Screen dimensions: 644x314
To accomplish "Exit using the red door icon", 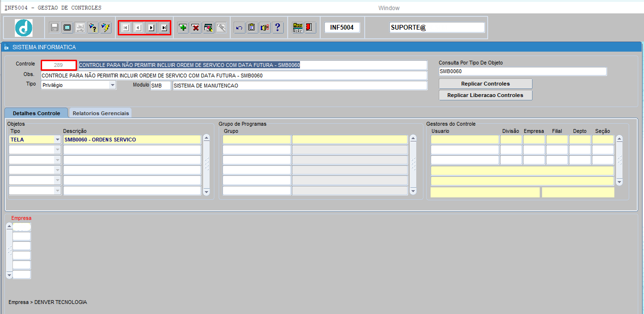I will click(x=310, y=28).
